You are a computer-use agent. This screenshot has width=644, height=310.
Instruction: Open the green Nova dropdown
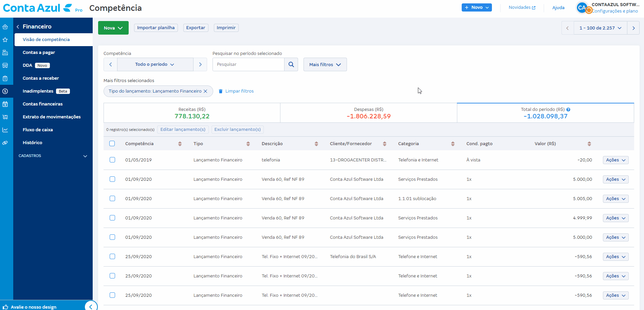pyautogui.click(x=113, y=28)
